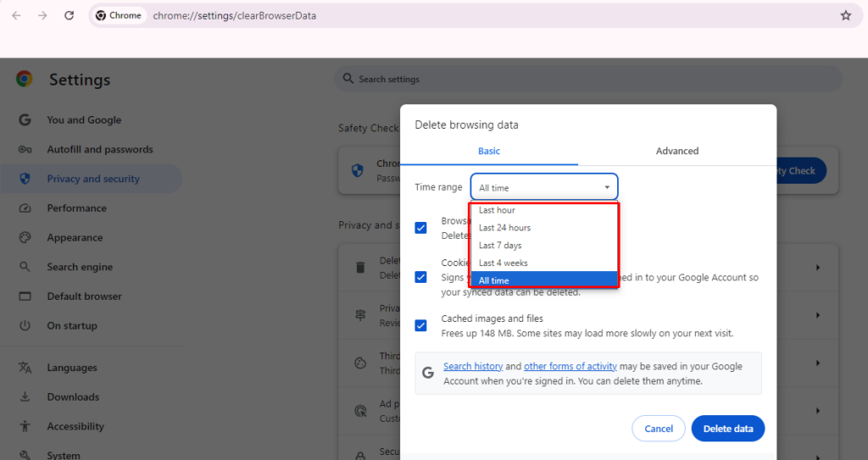Open Search engine settings section

point(80,267)
